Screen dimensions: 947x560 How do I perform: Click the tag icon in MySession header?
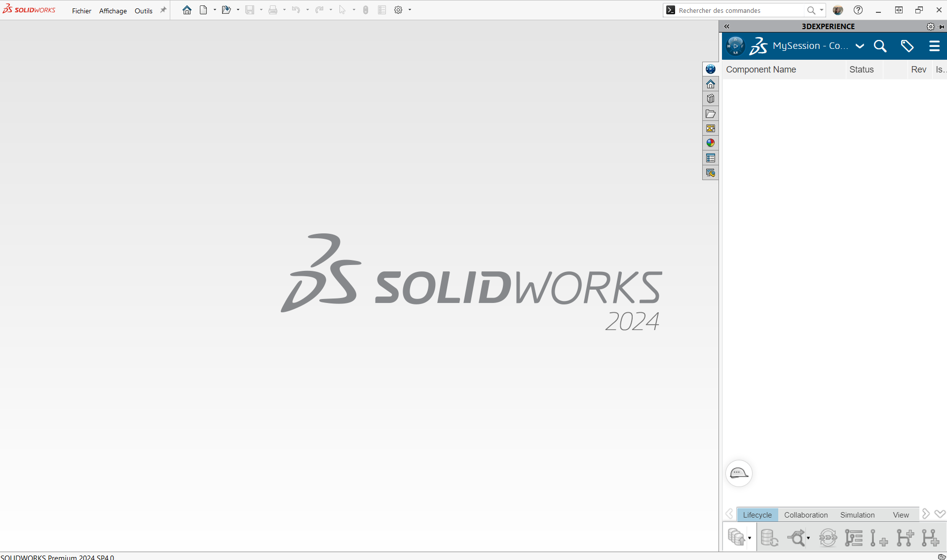907,46
